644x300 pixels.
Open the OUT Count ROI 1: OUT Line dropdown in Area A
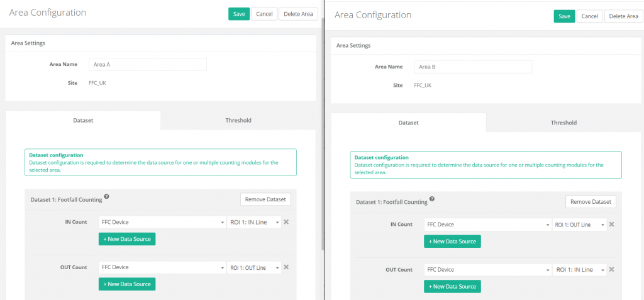pos(253,267)
